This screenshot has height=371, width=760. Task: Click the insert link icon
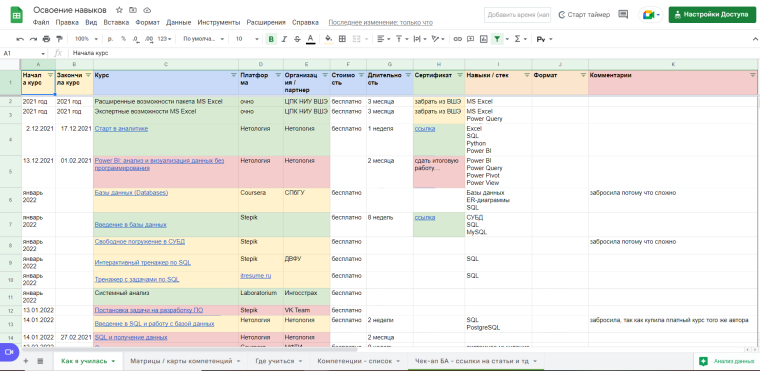[x=457, y=39]
